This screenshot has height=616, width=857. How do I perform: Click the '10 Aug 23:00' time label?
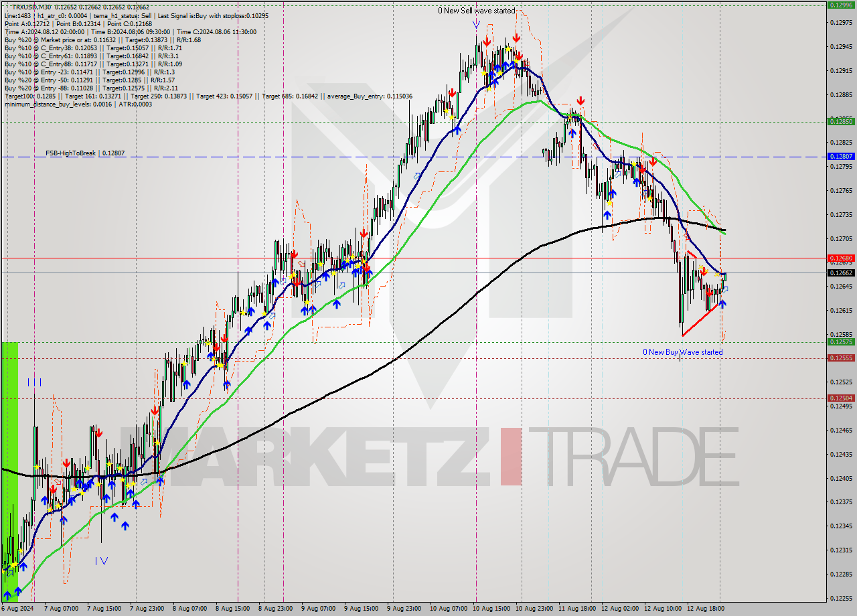coord(534,609)
